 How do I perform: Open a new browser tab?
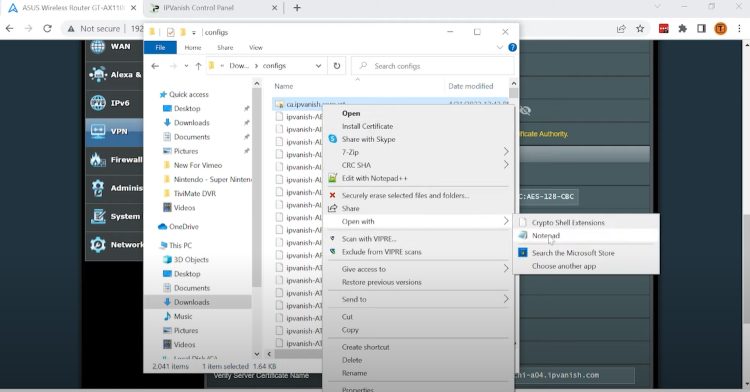tap(297, 8)
